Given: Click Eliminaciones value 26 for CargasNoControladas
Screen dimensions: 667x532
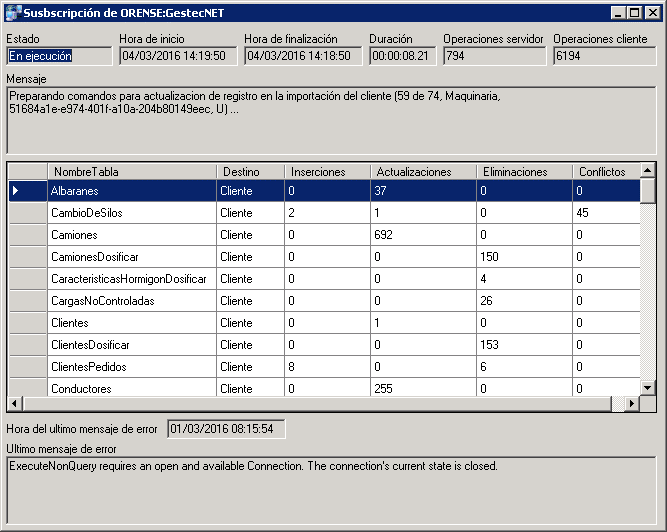Looking at the screenshot, I should (524, 301).
